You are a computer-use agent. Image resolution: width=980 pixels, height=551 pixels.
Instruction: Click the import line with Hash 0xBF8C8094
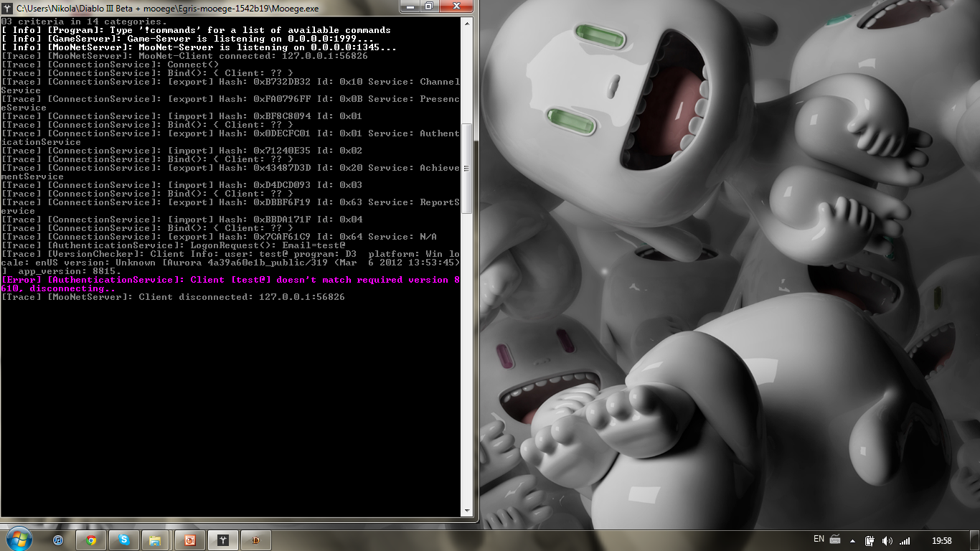(182, 116)
